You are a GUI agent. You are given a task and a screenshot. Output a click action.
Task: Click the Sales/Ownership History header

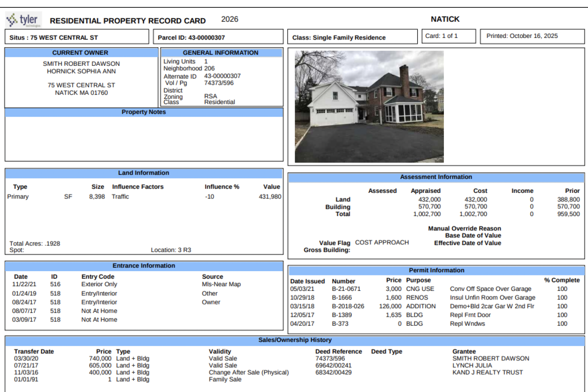pos(295,340)
